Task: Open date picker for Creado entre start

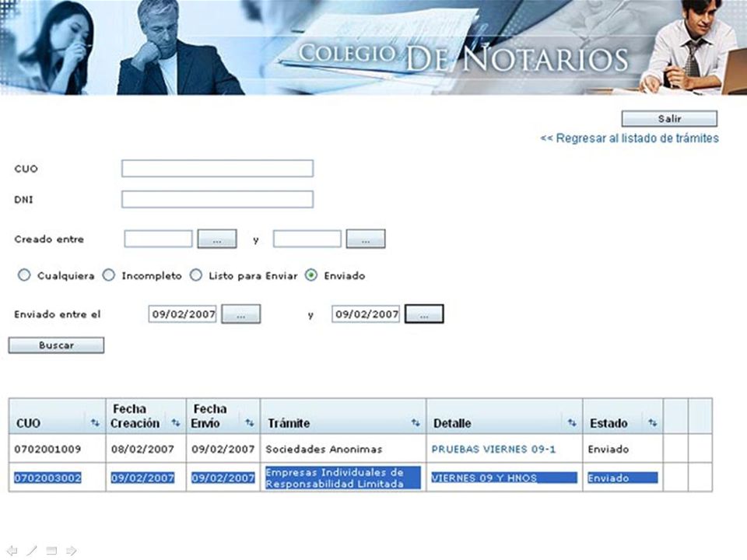Action: [217, 239]
